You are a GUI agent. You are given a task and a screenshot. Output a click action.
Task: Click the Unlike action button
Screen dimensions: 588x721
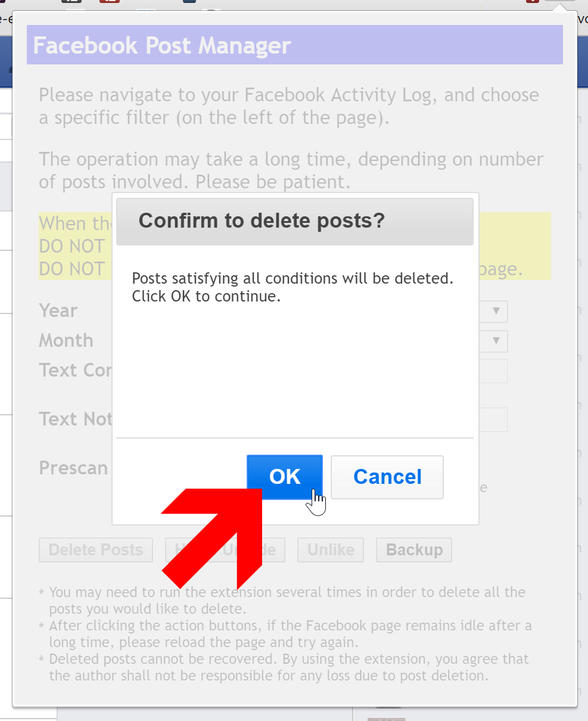coord(331,550)
